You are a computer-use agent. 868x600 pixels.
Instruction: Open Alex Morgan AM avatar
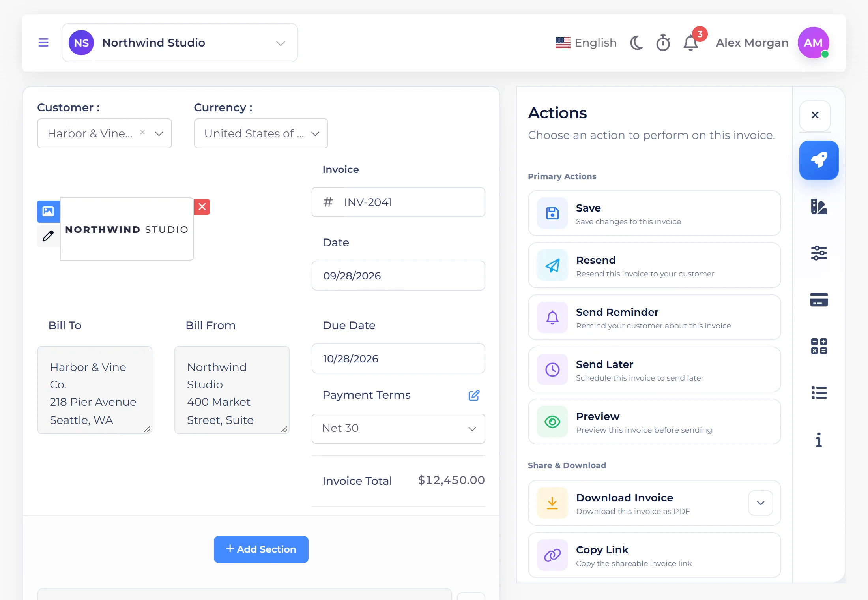coord(813,43)
